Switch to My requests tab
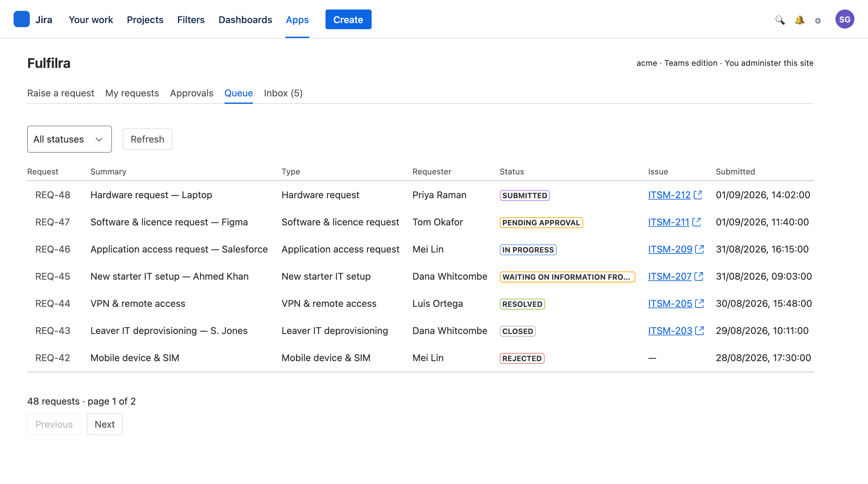868x484 pixels. (132, 93)
